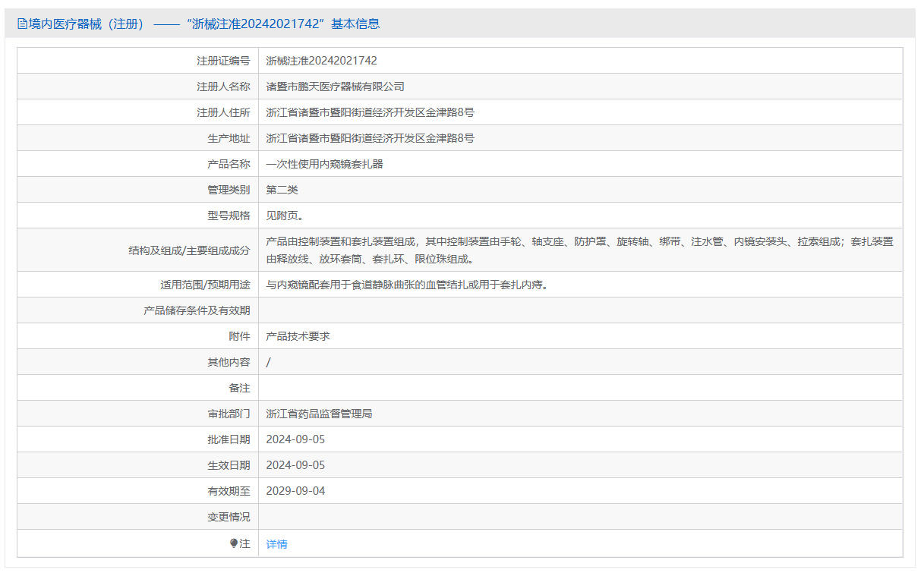Image resolution: width=924 pixels, height=573 pixels.
Task: Click the 2024-09-05 value in 生效日期 row
Action: pos(295,465)
